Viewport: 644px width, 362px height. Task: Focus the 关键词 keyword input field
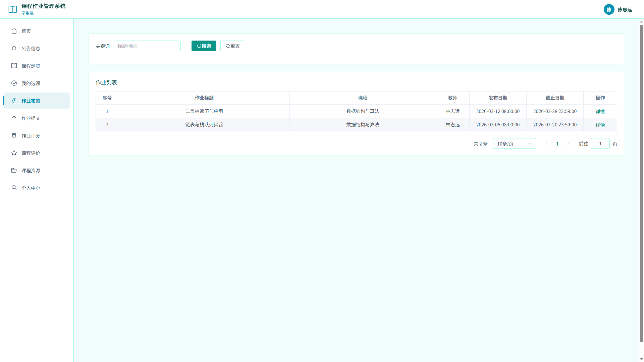coord(147,46)
